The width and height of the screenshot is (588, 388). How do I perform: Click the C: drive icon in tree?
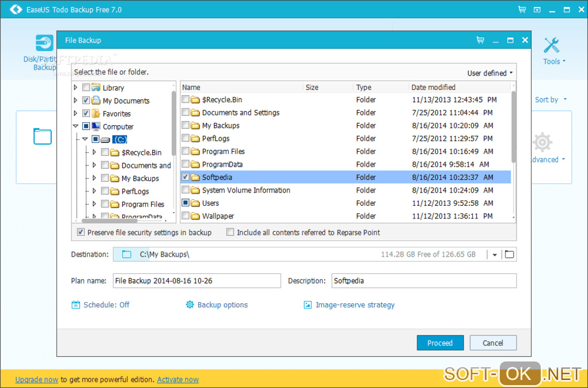[x=105, y=140]
